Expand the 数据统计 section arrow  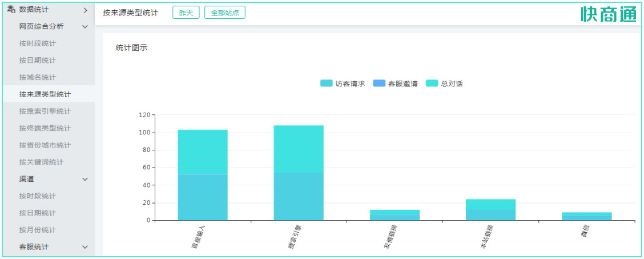coord(85,10)
